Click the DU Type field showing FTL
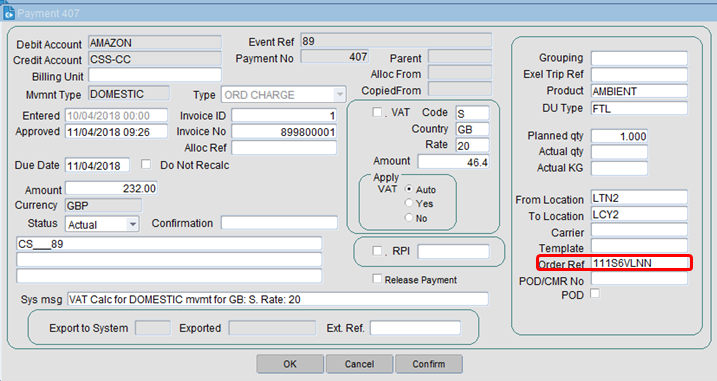 (639, 108)
